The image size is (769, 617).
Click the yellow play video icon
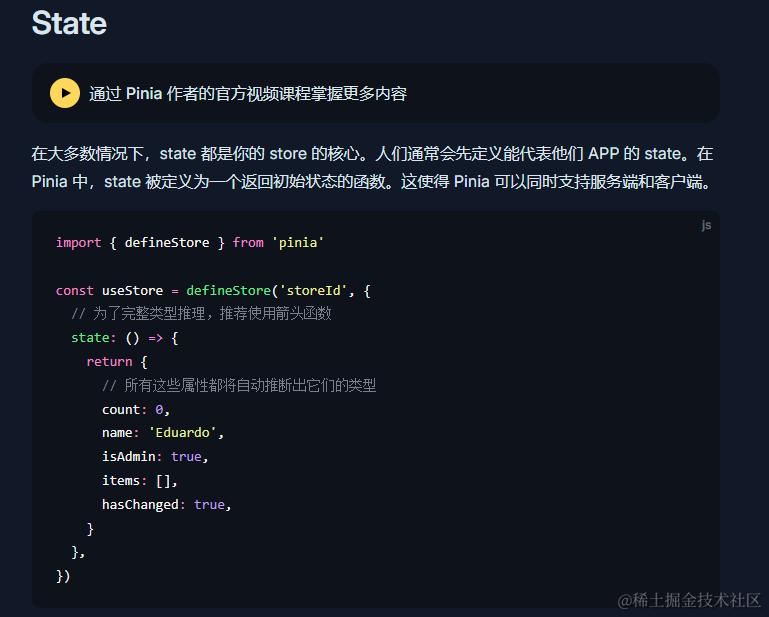click(65, 93)
